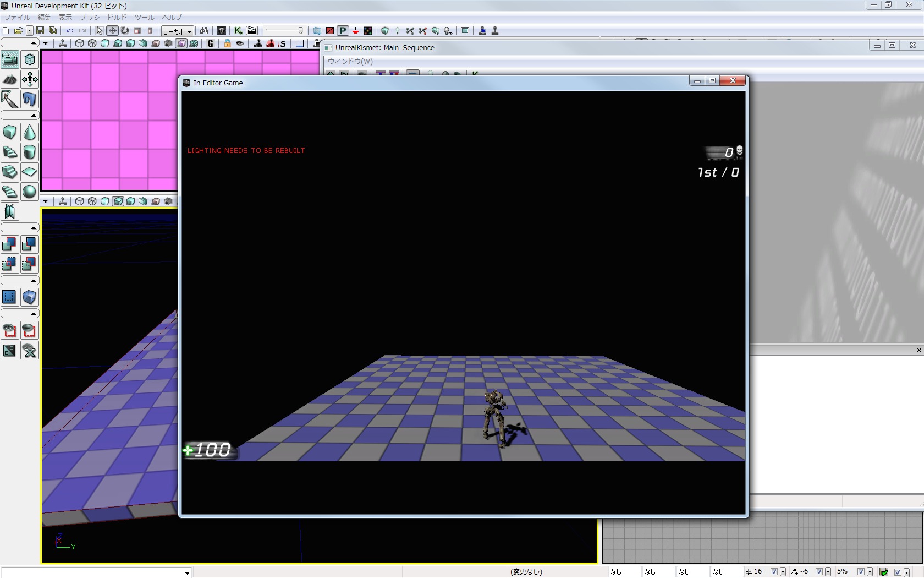Select the Cylinder brush builder
The image size is (924, 578).
point(30,152)
